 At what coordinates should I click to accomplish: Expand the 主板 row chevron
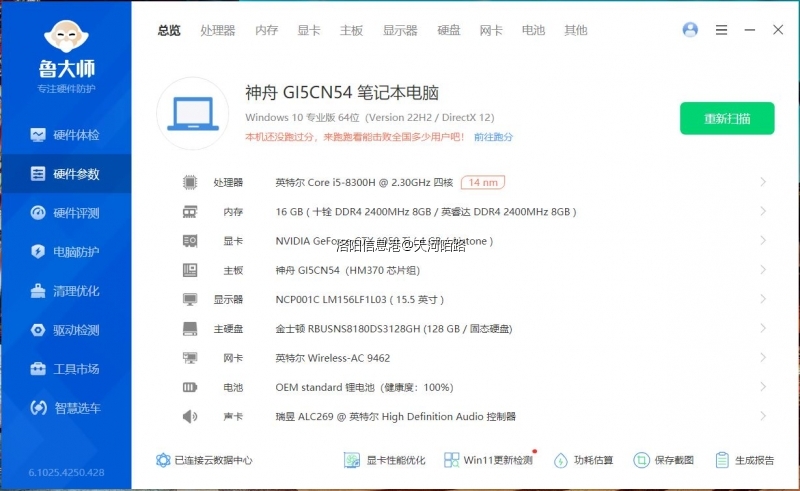pyautogui.click(x=763, y=269)
